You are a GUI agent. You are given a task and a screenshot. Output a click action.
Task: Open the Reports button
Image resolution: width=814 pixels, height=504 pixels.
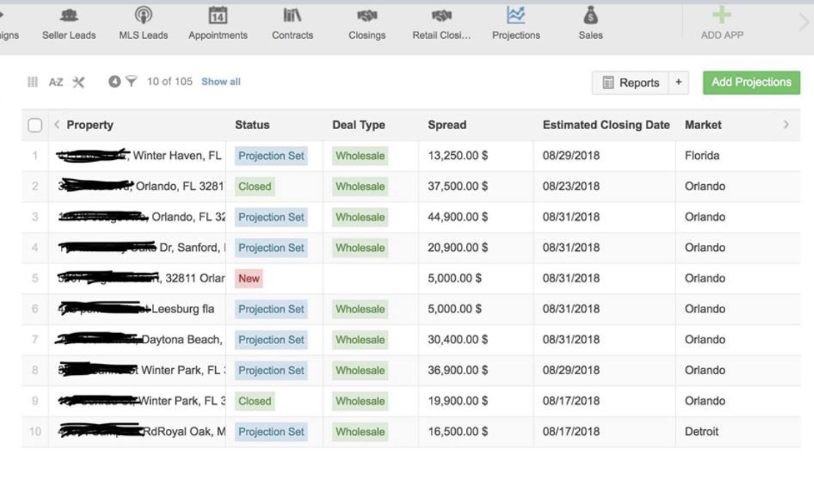[x=631, y=83]
